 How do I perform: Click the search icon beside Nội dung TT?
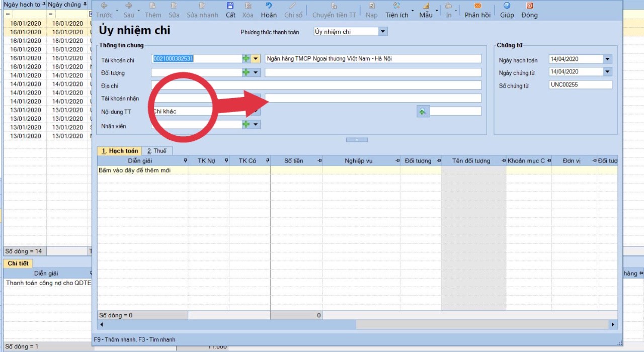[423, 112]
